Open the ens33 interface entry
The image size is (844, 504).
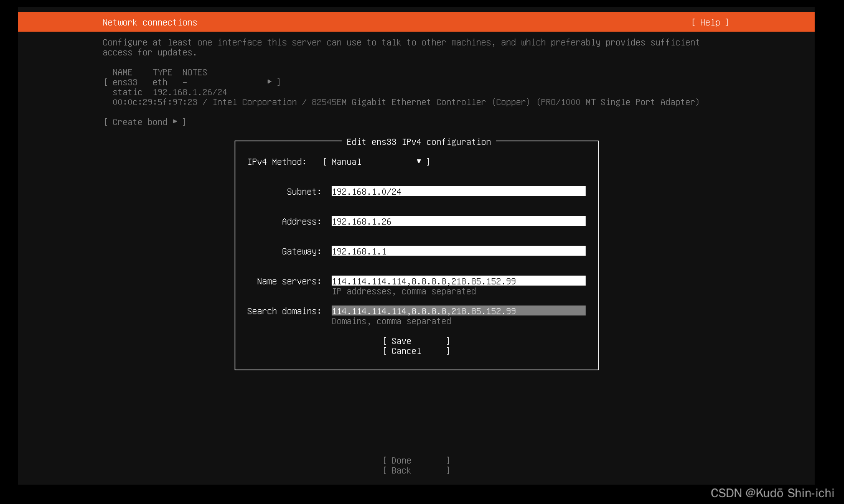click(x=192, y=82)
